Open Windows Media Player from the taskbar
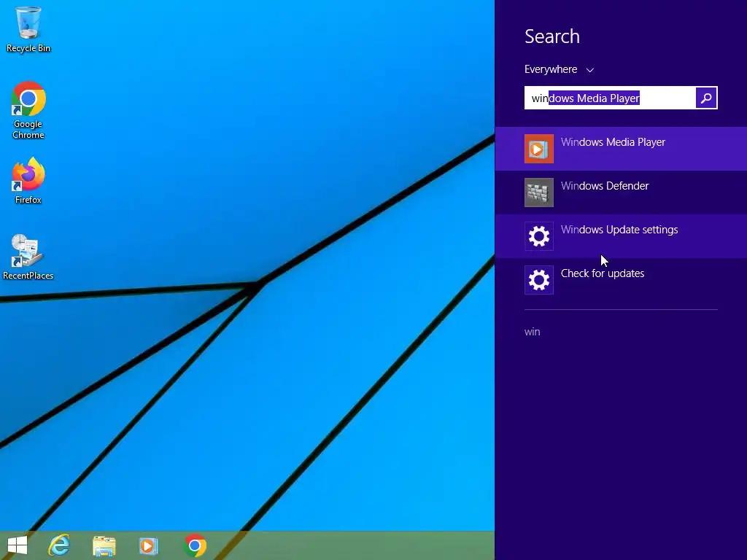747x560 pixels. [x=148, y=545]
